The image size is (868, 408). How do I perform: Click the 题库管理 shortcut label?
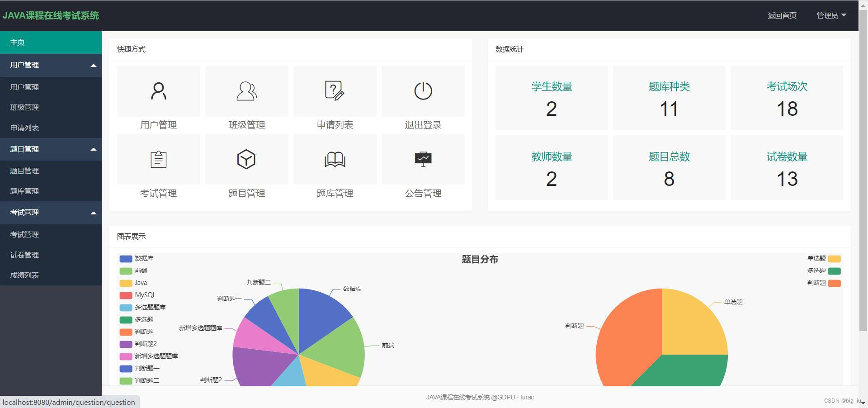[335, 193]
